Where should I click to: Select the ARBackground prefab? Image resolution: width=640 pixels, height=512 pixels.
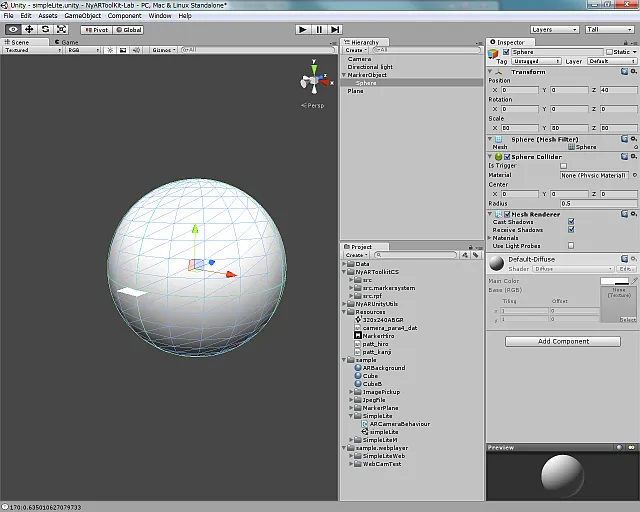(384, 368)
